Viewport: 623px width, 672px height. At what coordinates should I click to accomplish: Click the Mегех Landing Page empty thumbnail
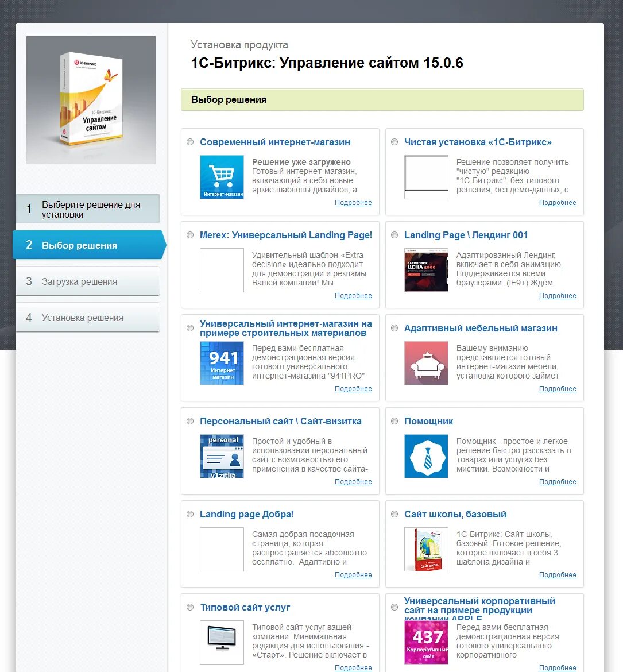pyautogui.click(x=222, y=270)
